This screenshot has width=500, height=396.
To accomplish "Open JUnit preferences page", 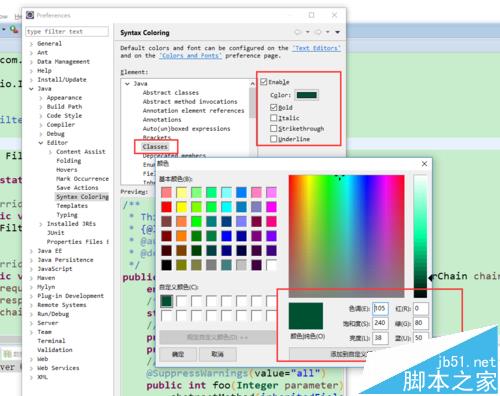I will tap(56, 233).
